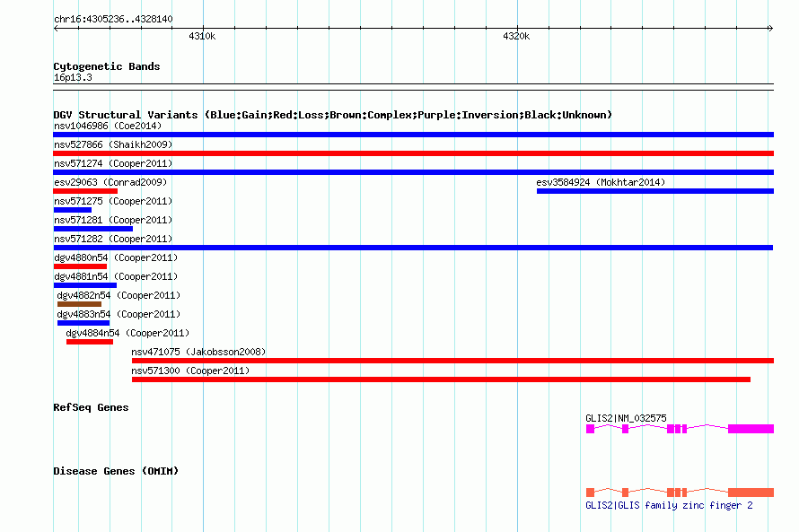Open the nsv571282 (Cooper2011) label
Image resolution: width=799 pixels, height=532 pixels.
[113, 239]
